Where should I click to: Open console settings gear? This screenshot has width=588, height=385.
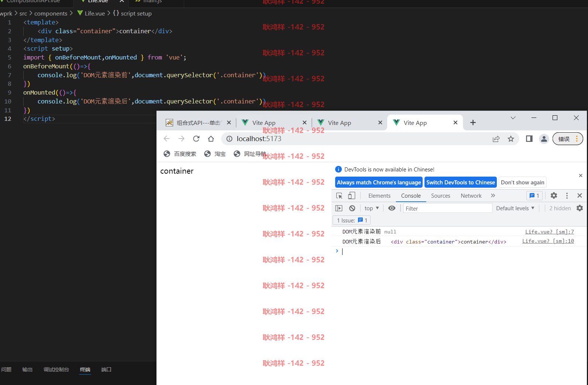[x=580, y=208]
